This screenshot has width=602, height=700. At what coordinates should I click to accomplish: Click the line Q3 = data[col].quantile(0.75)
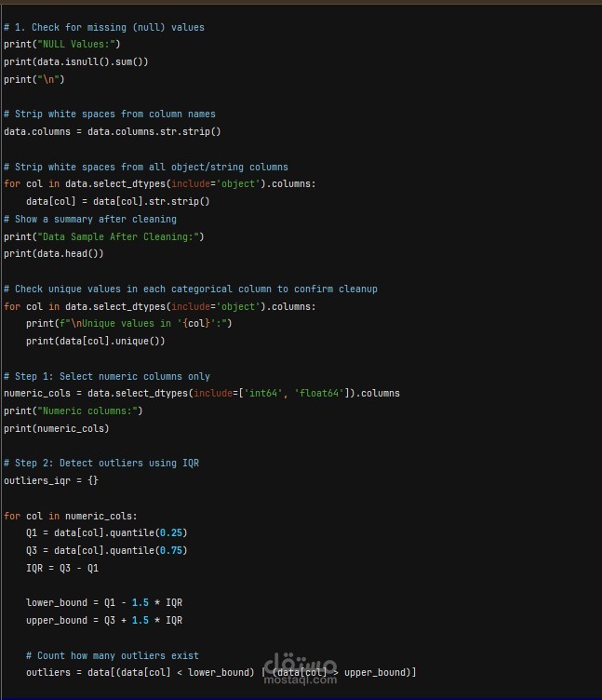pyautogui.click(x=107, y=550)
